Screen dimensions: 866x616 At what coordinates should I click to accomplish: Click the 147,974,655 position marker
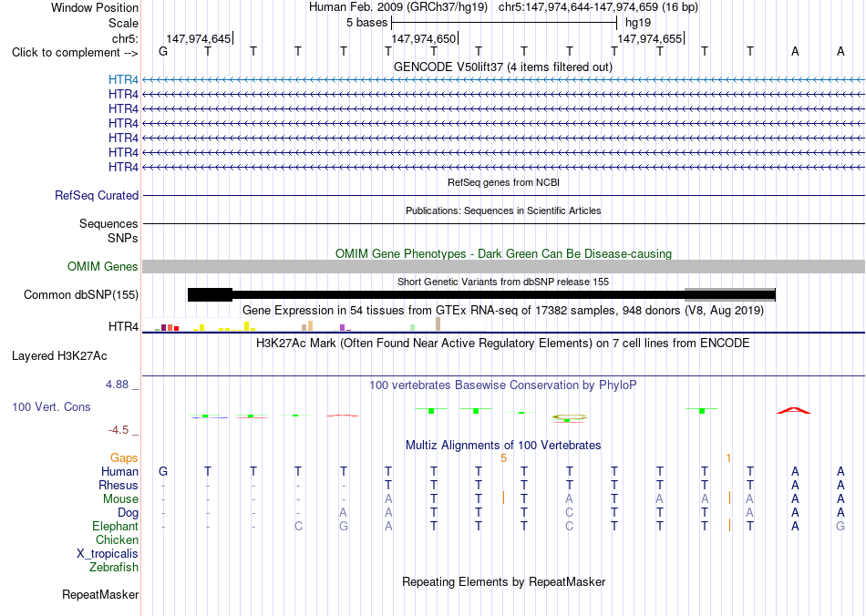[649, 38]
